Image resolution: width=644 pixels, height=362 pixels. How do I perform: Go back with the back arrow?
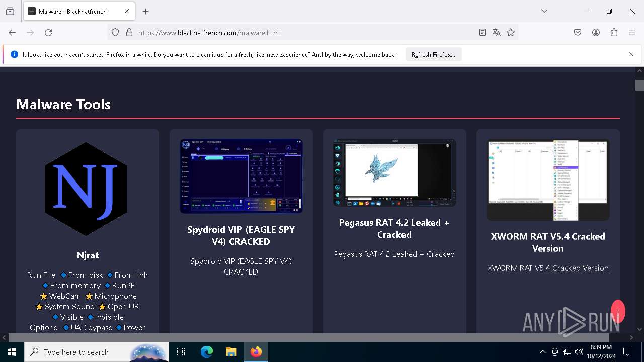coord(12,33)
